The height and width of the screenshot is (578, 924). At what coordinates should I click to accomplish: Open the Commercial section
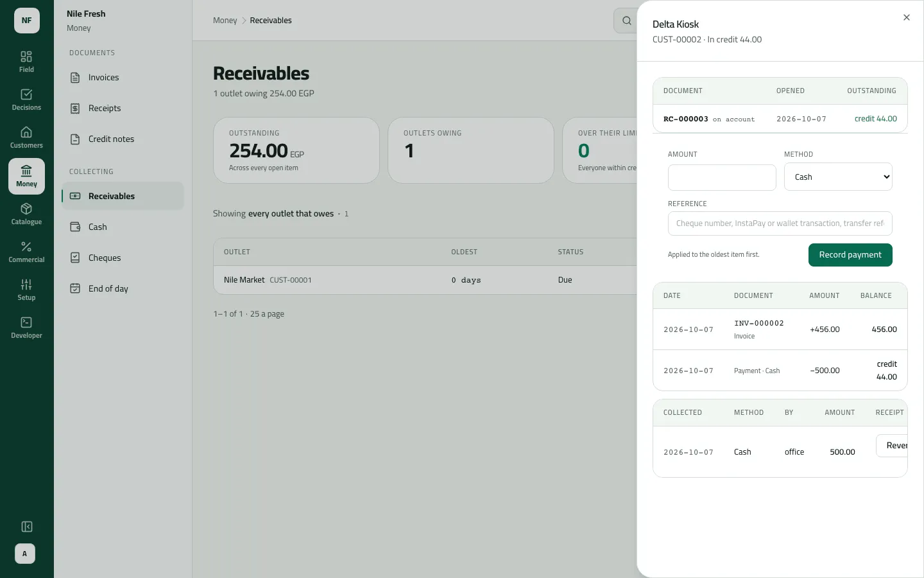coord(26,252)
